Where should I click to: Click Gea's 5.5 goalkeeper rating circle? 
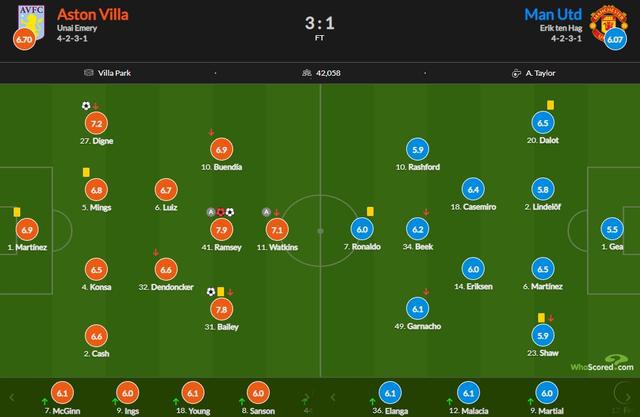(611, 229)
